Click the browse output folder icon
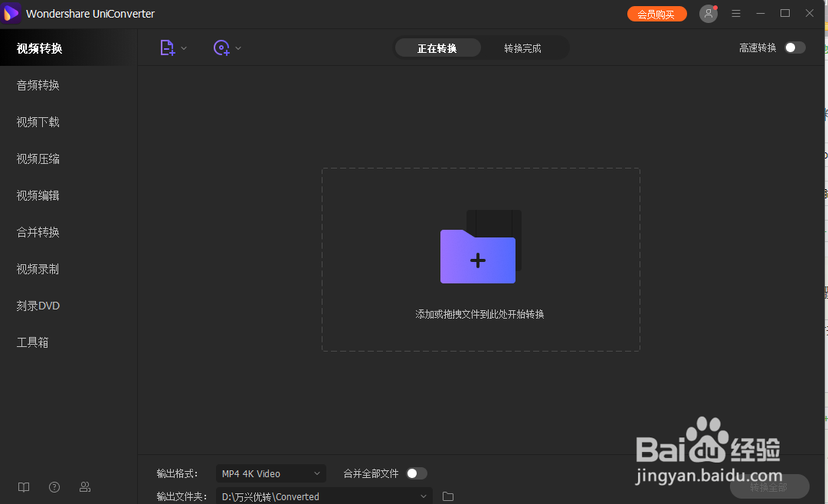Image resolution: width=828 pixels, height=504 pixels. point(448,496)
